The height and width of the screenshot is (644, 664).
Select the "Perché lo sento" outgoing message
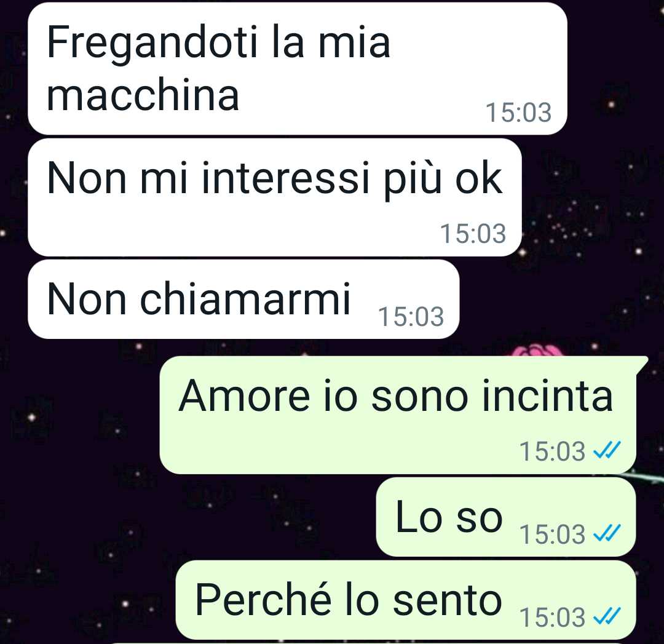coord(406,600)
